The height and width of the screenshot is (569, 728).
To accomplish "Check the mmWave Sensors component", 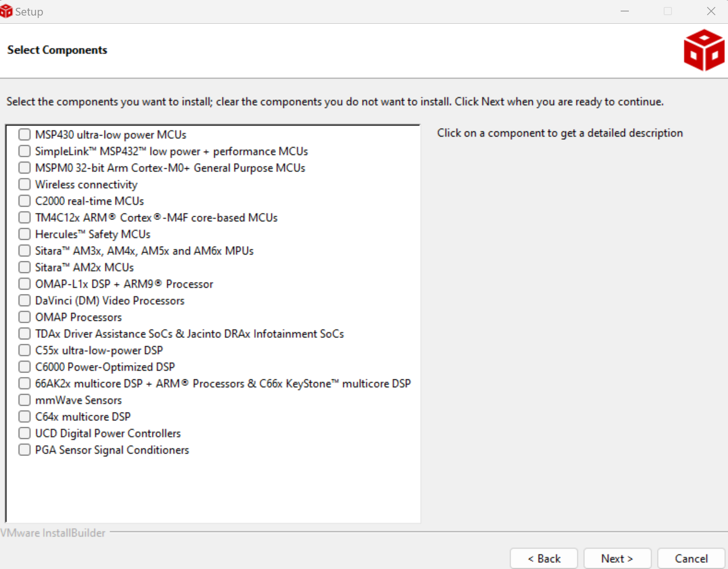I will (25, 400).
